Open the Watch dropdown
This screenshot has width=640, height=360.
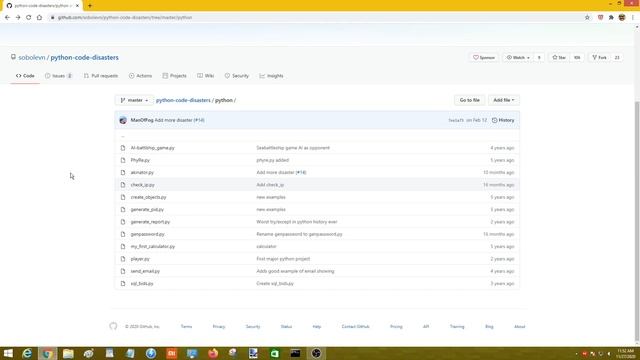coord(518,58)
